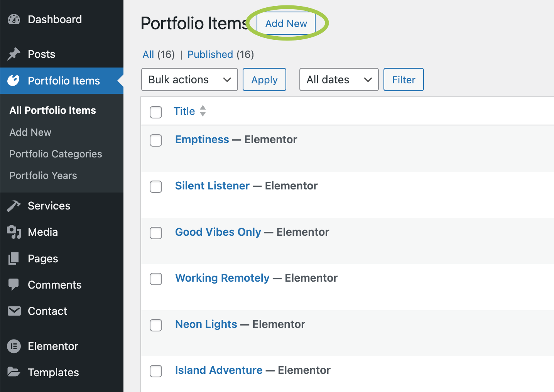Image resolution: width=554 pixels, height=392 pixels.
Task: Select the Neon Lights row checkbox
Action: tap(156, 325)
